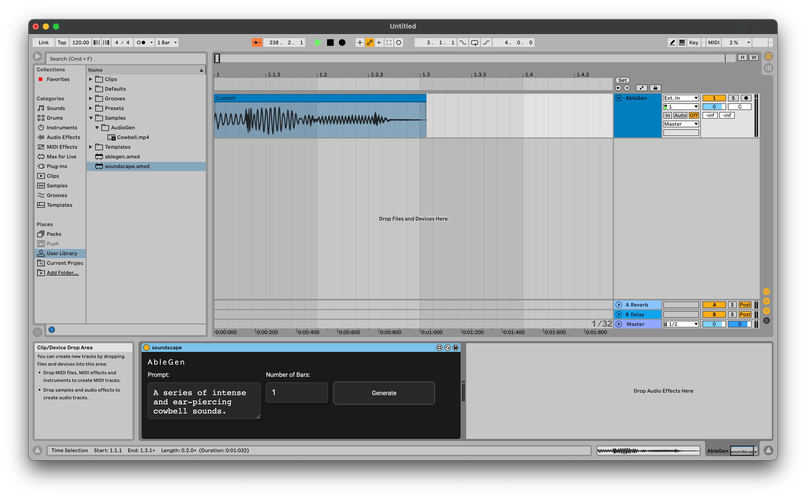Expand the Clips folder
This screenshot has height=498, width=806.
pyautogui.click(x=90, y=79)
